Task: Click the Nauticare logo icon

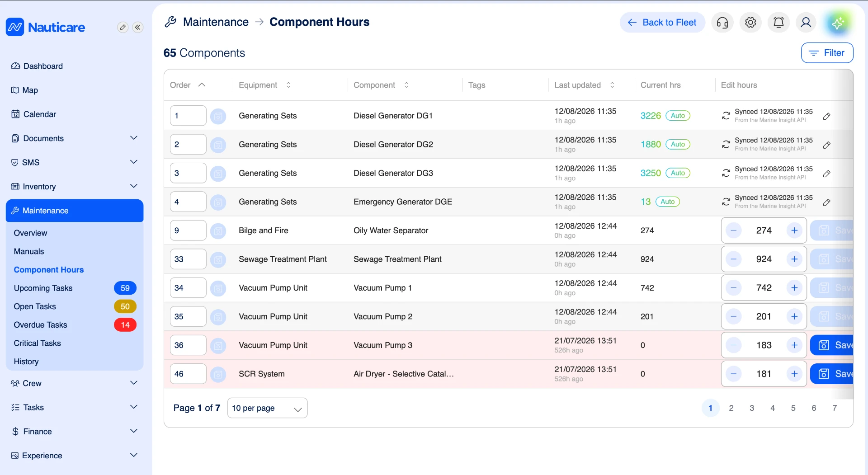Action: 15,27
